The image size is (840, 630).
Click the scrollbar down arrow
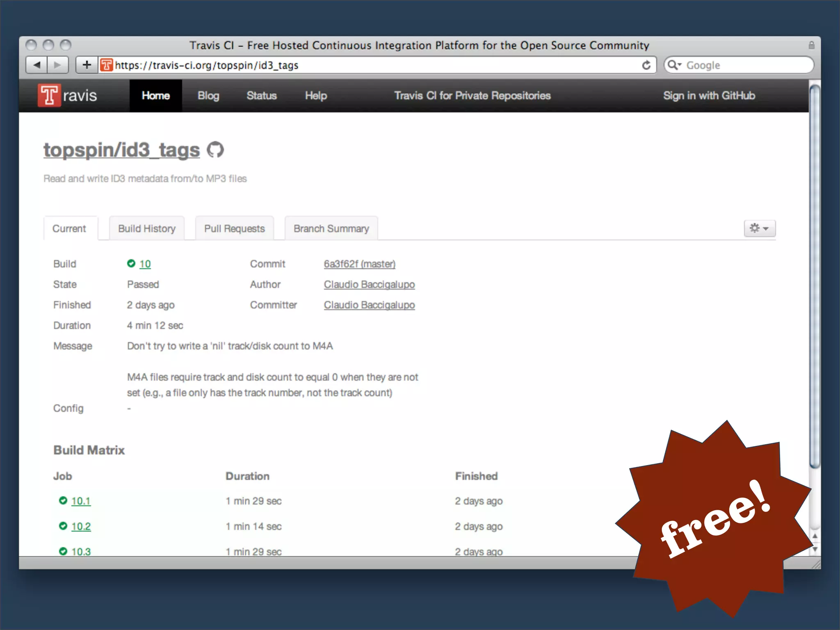[x=815, y=549]
